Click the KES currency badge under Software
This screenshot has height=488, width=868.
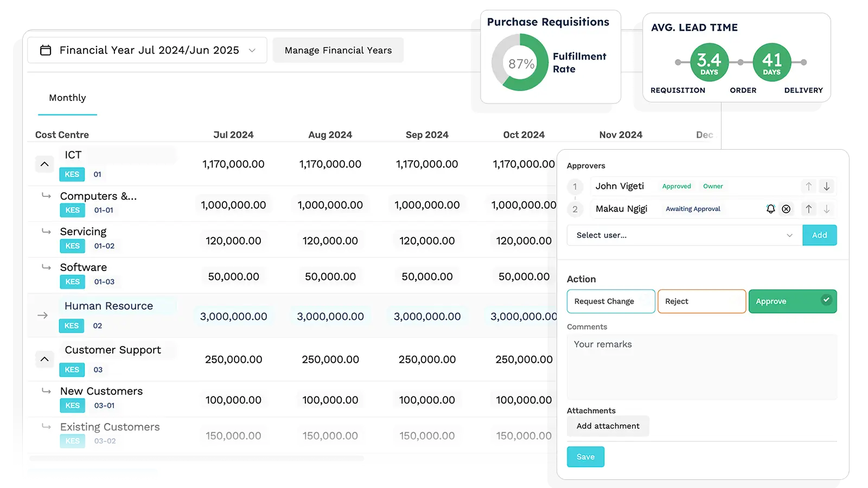(72, 282)
